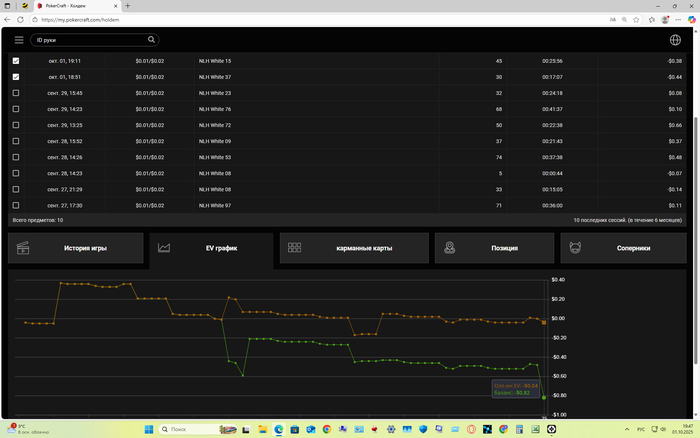Click the search magnifier in ID руки field
This screenshot has width=700, height=438.
click(x=151, y=40)
